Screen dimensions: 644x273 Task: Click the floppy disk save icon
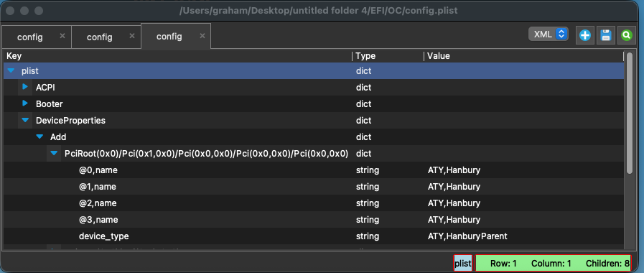click(x=605, y=35)
